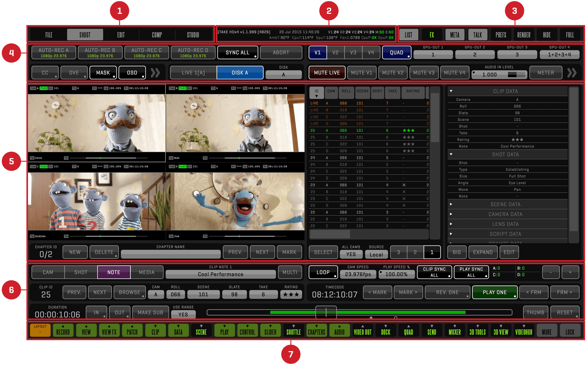The height and width of the screenshot is (365, 588).
Task: Expand the SCENE DATA section
Action: pos(505,204)
